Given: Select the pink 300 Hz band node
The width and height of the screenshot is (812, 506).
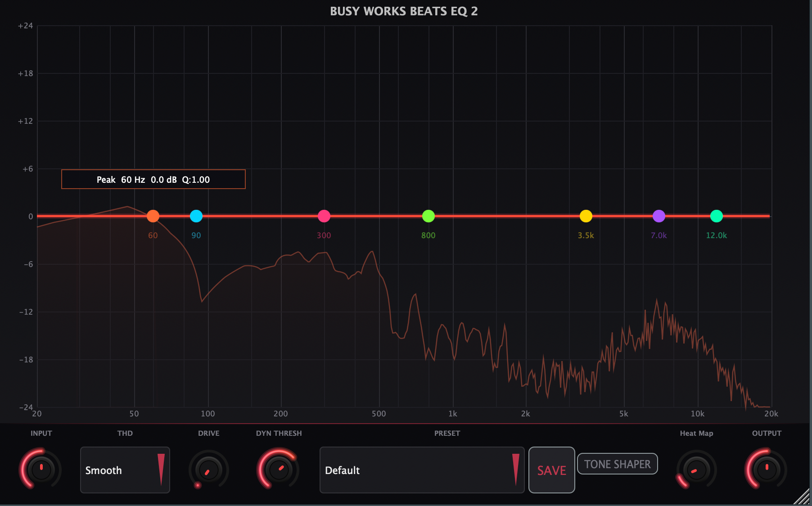Looking at the screenshot, I should [x=324, y=216].
